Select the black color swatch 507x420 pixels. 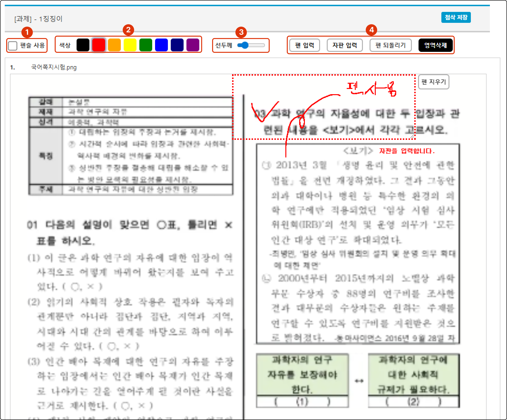[x=83, y=45]
